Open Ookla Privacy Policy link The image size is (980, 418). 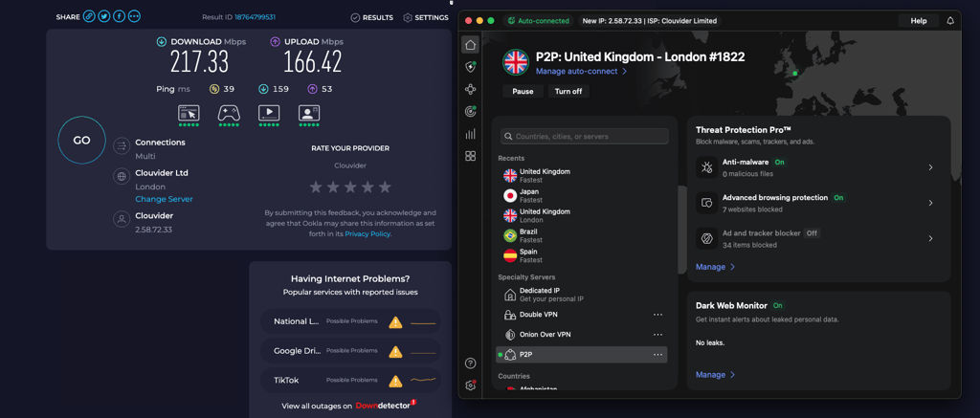point(367,233)
